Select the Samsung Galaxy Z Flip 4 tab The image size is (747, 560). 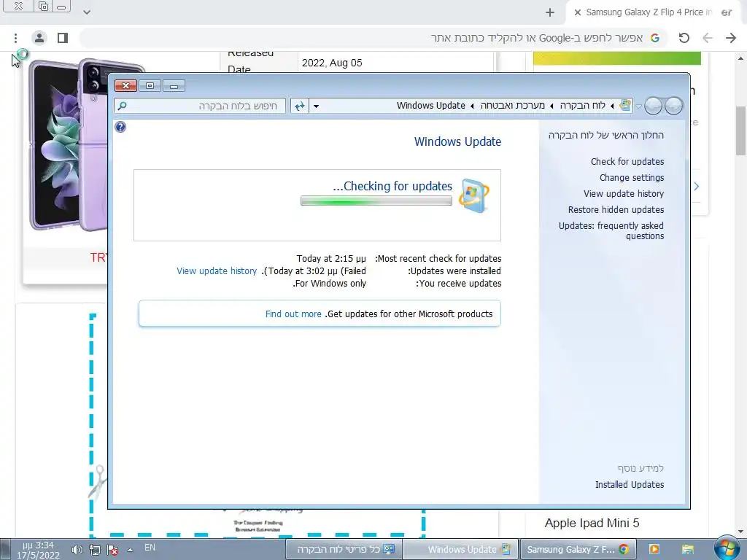pyautogui.click(x=653, y=12)
